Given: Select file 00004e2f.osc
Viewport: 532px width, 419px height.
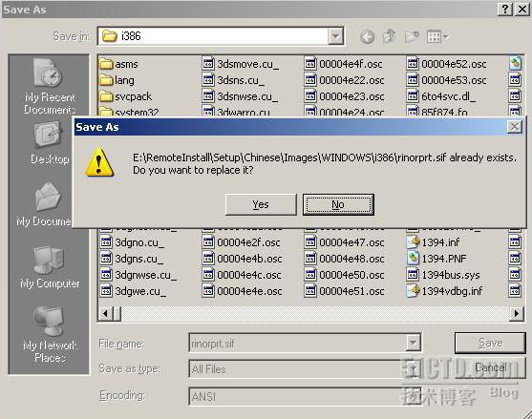Looking at the screenshot, I should (242, 242).
